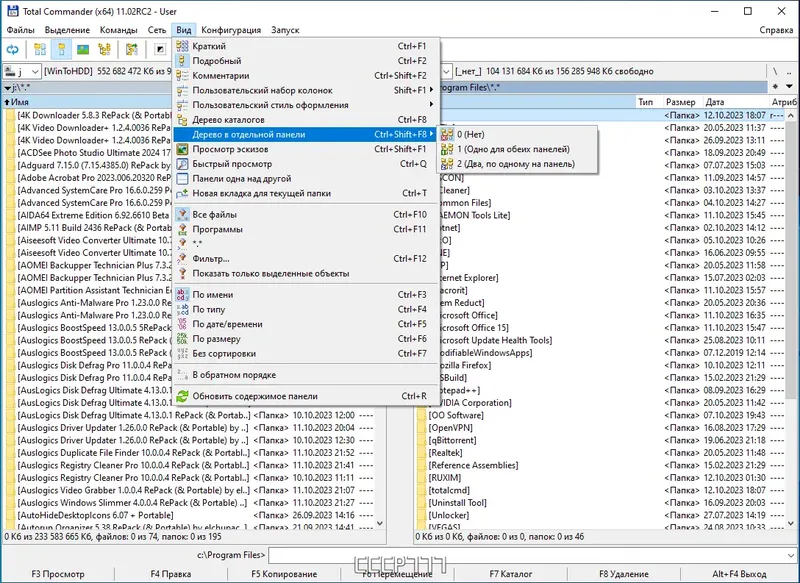The width and height of the screenshot is (800, 583).
Task: Select Все файлы filter option
Action: pyautogui.click(x=306, y=215)
